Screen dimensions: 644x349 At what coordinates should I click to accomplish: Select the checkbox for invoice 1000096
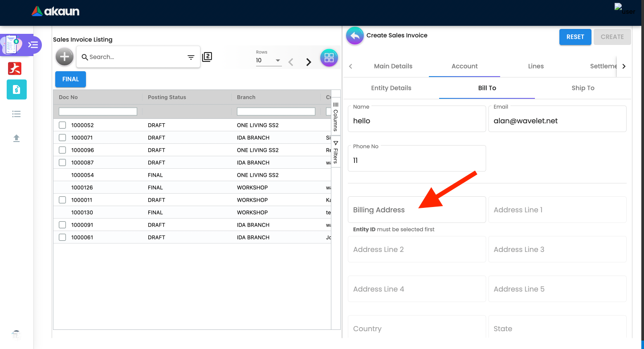tap(62, 150)
